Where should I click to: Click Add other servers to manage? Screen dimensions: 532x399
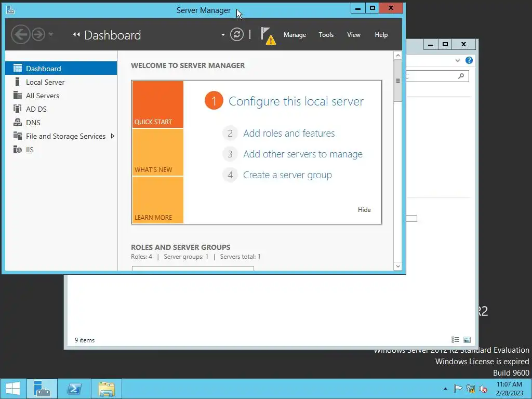[x=303, y=154]
